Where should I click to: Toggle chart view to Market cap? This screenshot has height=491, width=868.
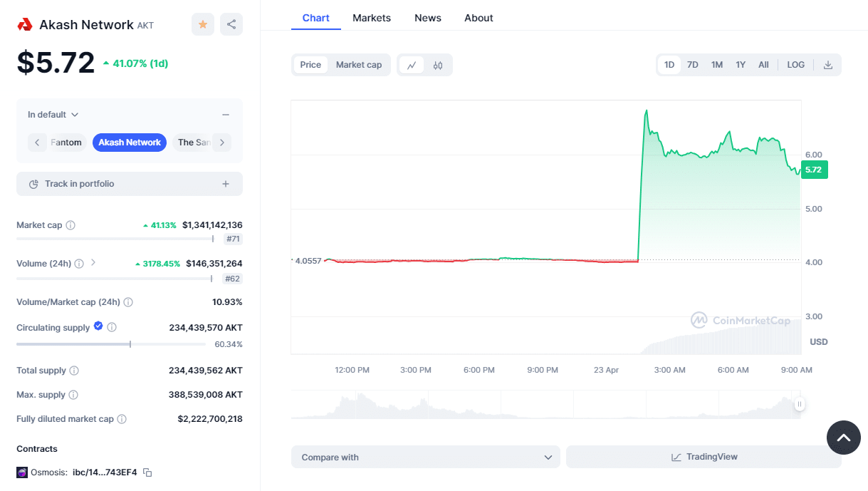click(x=359, y=64)
